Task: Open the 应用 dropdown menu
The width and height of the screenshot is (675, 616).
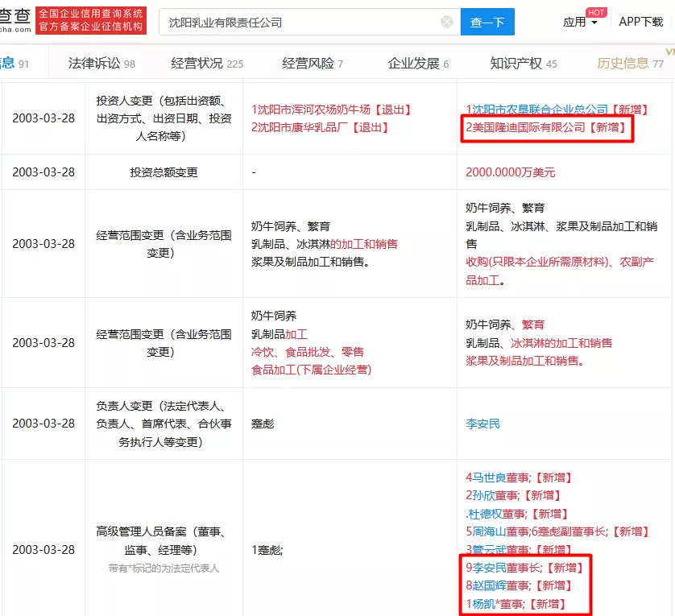Action: coord(580,23)
